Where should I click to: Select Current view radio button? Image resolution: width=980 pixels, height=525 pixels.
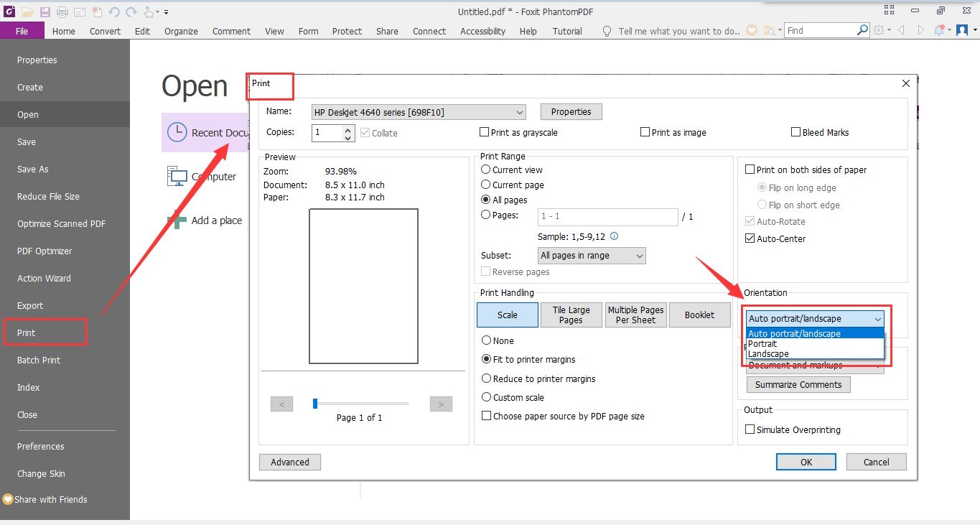486,169
